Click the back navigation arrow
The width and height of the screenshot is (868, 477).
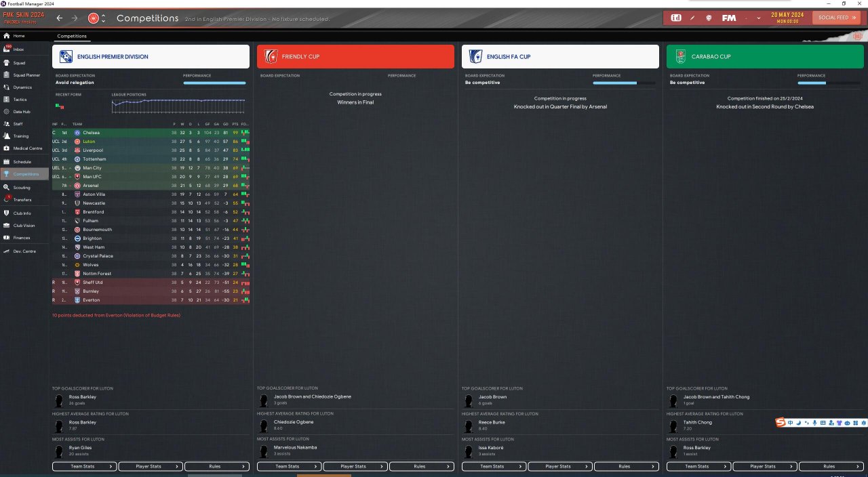pyautogui.click(x=60, y=18)
